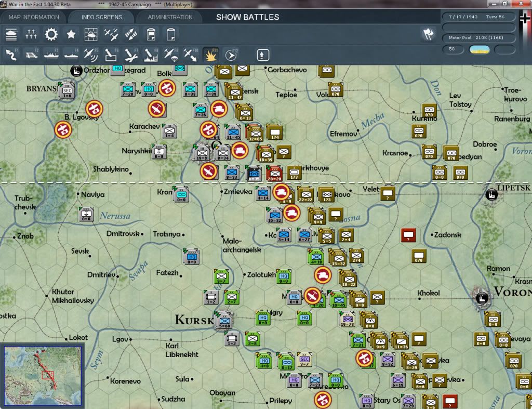Select the 32=65 Soviet unit stack

[255, 134]
